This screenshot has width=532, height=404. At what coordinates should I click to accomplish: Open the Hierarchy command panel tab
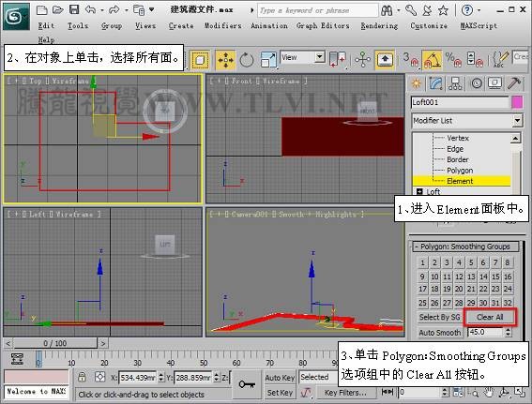[455, 83]
